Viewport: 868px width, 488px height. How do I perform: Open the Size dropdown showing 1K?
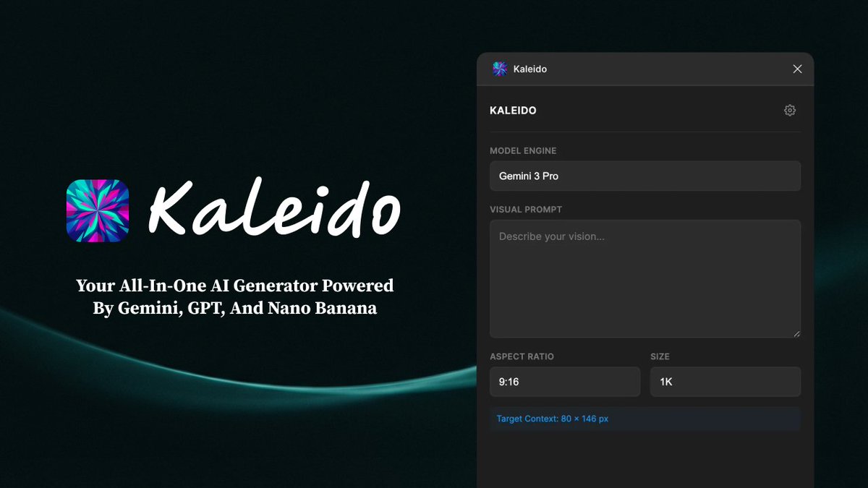click(726, 382)
